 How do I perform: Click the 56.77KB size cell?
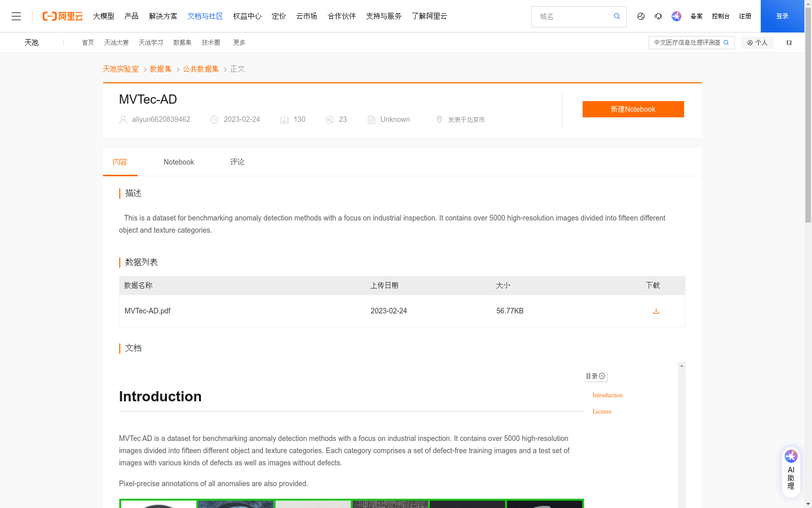click(510, 311)
